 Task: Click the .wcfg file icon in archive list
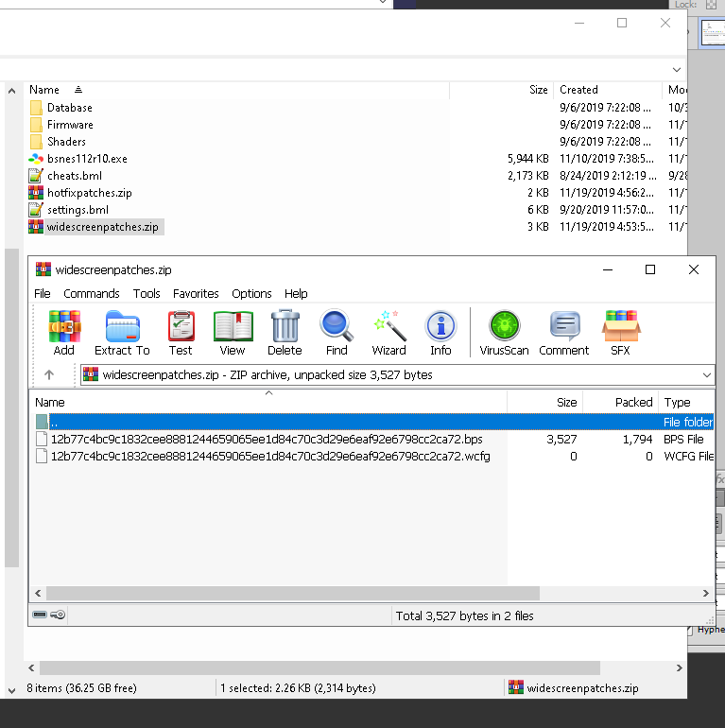42,457
